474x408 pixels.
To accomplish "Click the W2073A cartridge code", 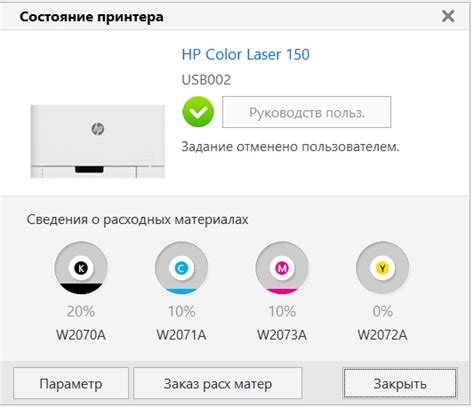I will click(x=282, y=335).
